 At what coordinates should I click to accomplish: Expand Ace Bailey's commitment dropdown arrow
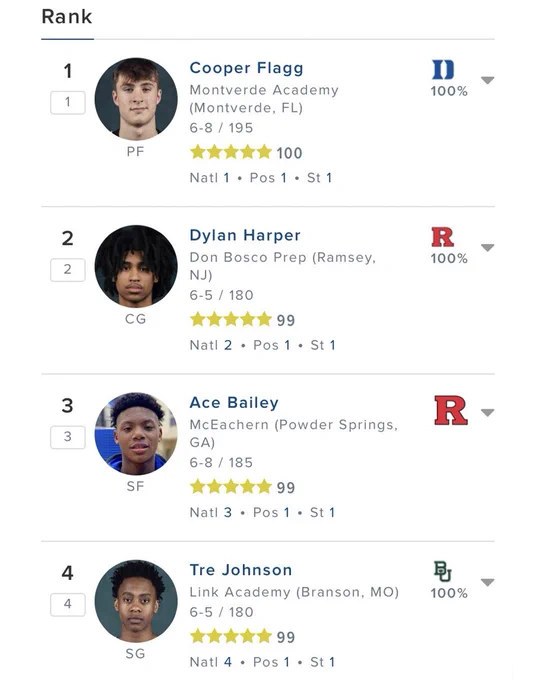pos(488,412)
